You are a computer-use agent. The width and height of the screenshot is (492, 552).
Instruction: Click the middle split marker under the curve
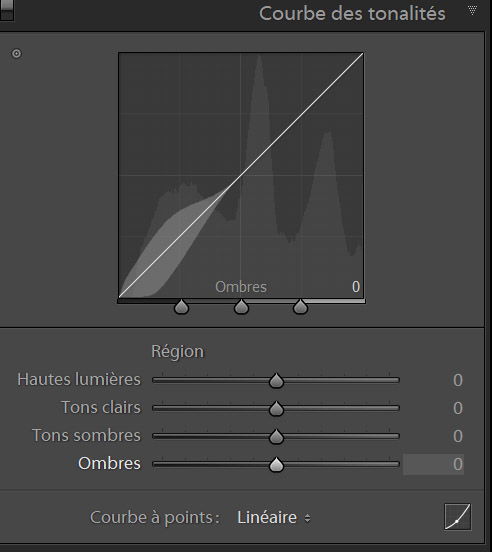click(x=241, y=307)
